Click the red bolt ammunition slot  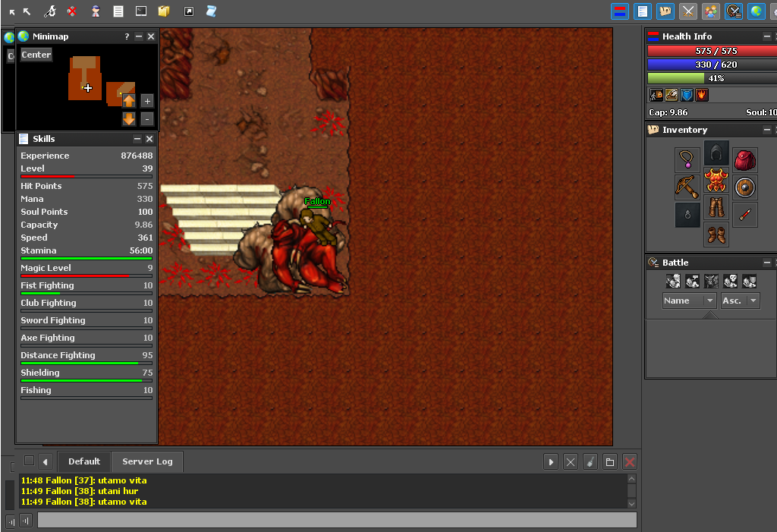(745, 215)
